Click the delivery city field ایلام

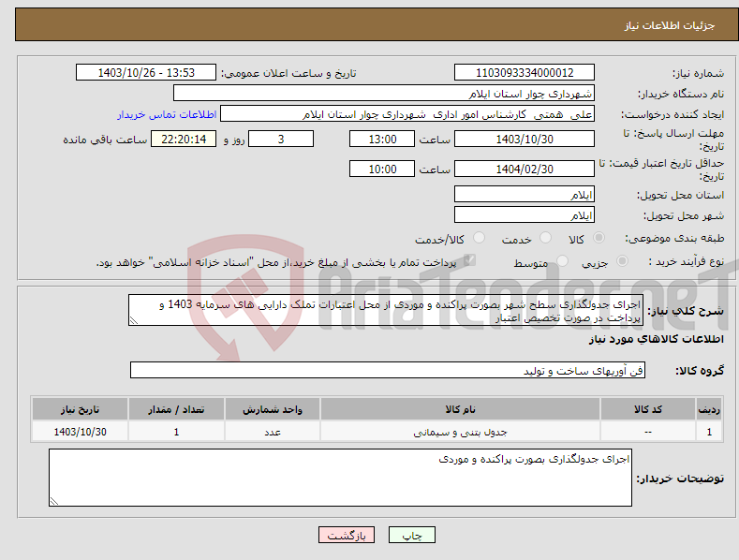coord(525,215)
